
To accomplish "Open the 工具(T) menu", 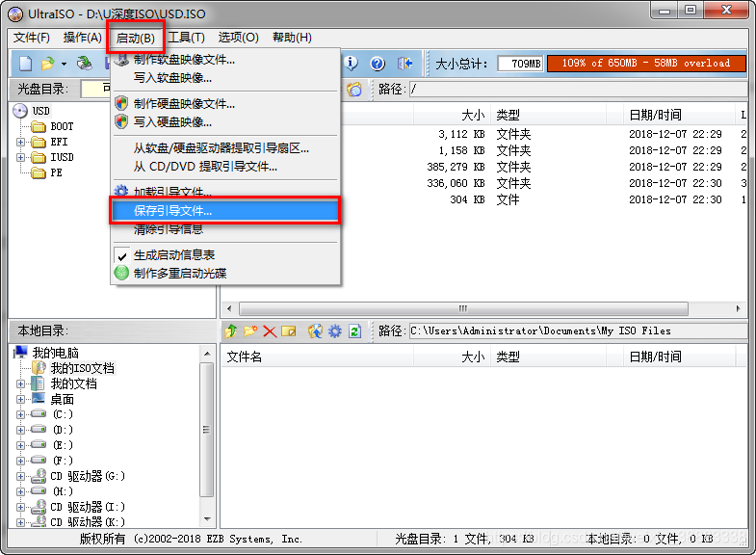I will pos(186,38).
